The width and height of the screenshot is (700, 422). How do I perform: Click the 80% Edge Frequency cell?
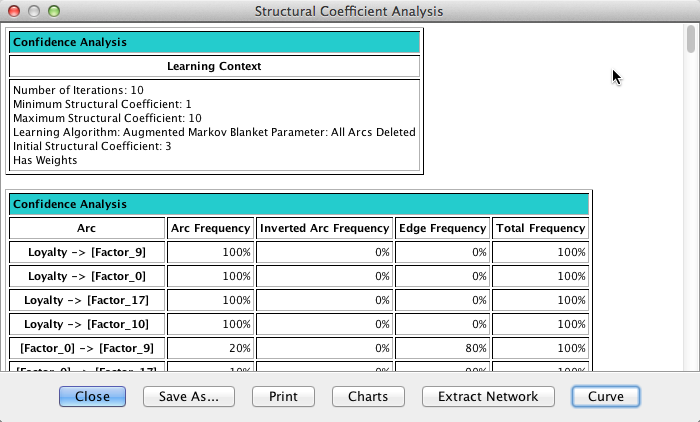point(442,348)
